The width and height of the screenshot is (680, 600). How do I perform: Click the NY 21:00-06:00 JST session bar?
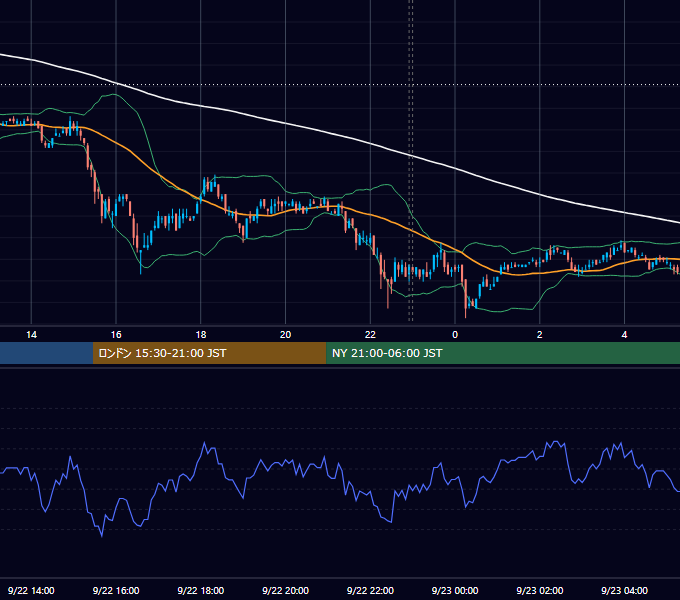(x=503, y=353)
